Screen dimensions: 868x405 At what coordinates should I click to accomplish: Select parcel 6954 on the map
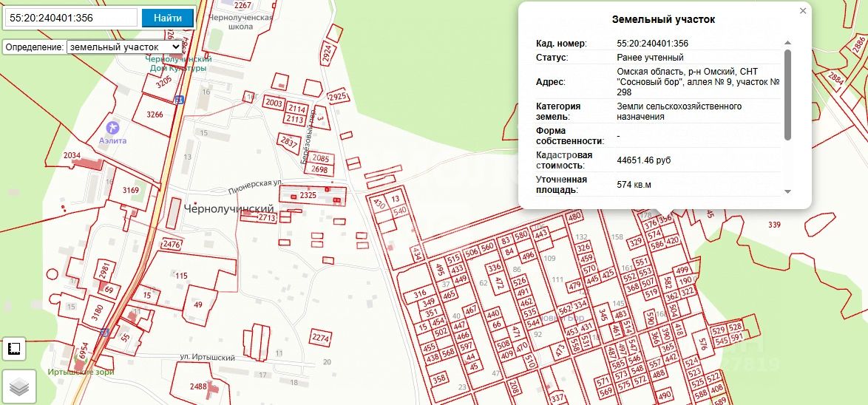pos(84,350)
